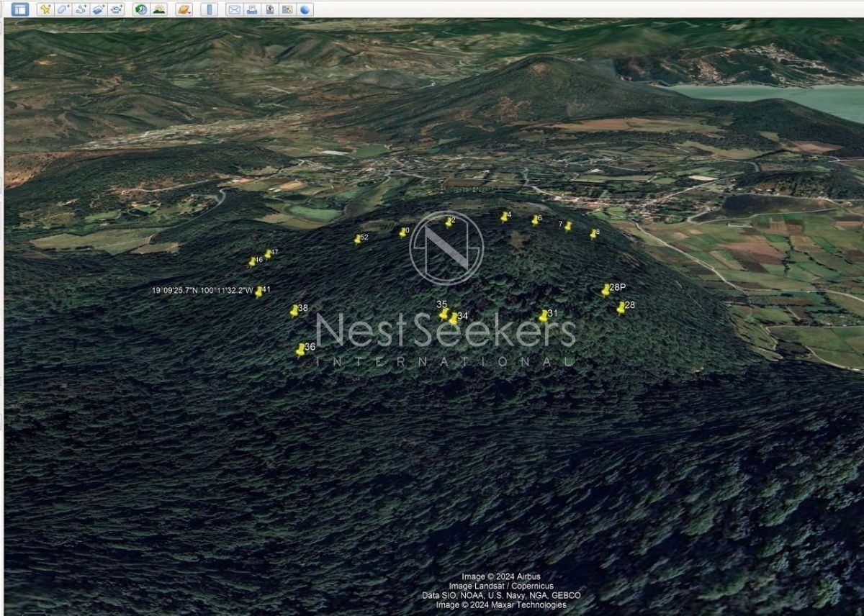Select the placemark pin labeled 6
Viewport: 864px width, 616px height.
(534, 220)
